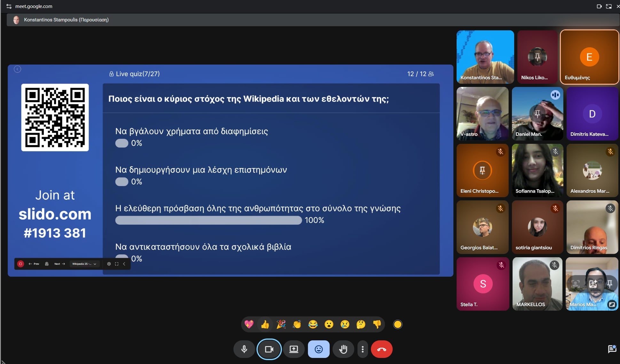Image resolution: width=620 pixels, height=364 pixels.
Task: Raise hand using the hand icon
Action: point(343,349)
